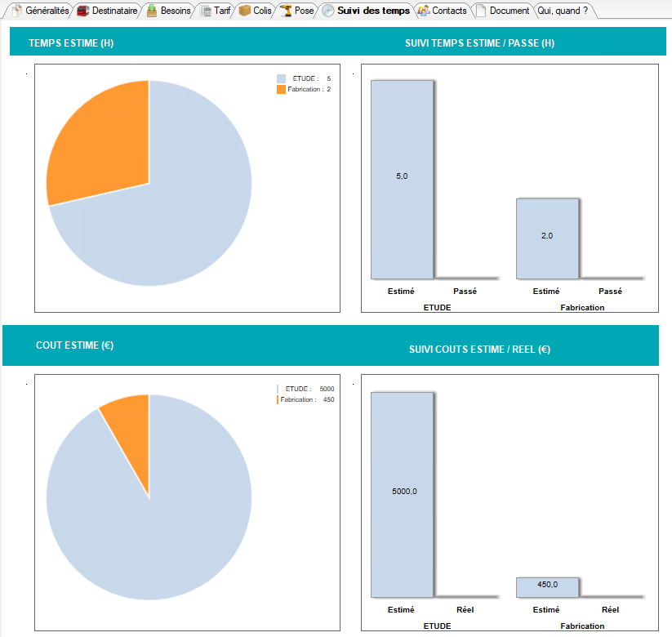Click the Fabrication cost bar labeled 450,0
The width and height of the screenshot is (672, 637).
[x=547, y=586]
